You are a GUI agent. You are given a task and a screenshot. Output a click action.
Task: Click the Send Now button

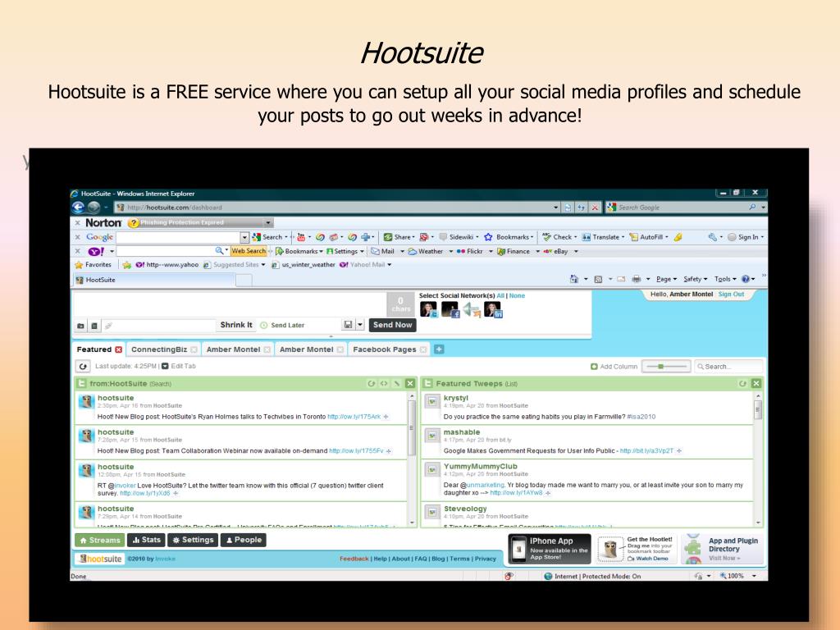[393, 325]
